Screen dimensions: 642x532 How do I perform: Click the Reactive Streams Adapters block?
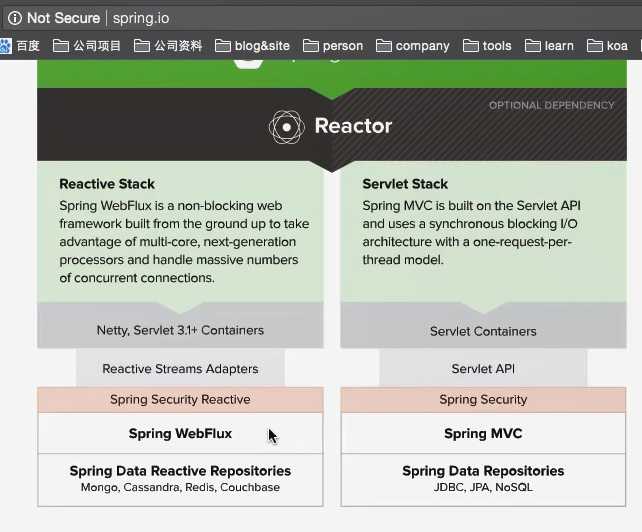(180, 368)
